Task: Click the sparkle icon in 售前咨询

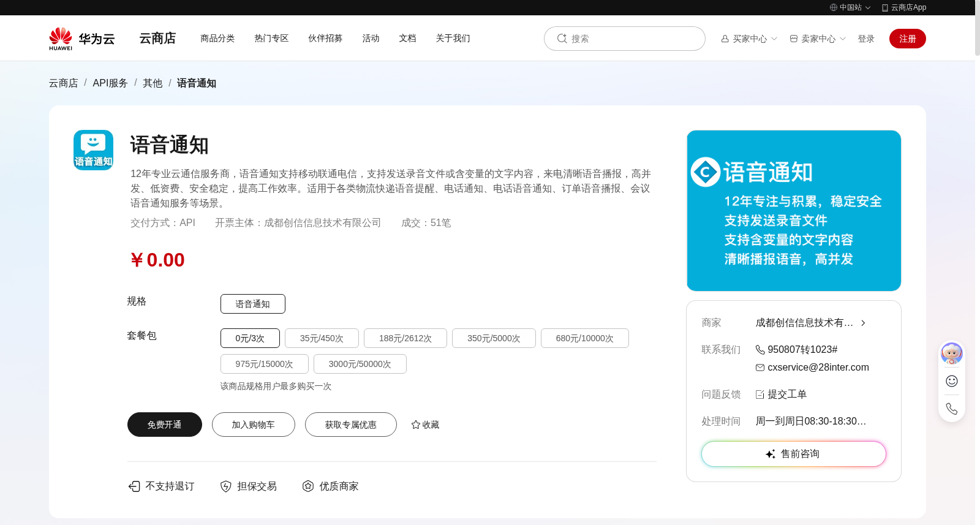Action: [771, 454]
